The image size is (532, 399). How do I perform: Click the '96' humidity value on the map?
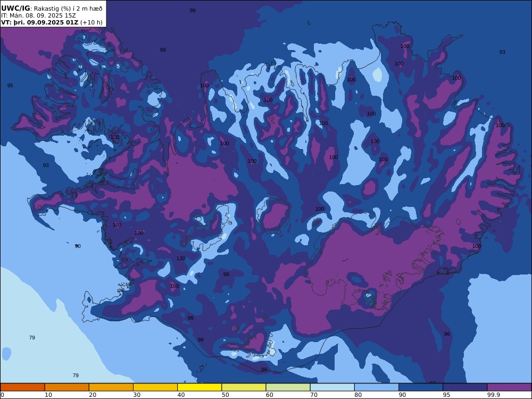[447, 334]
